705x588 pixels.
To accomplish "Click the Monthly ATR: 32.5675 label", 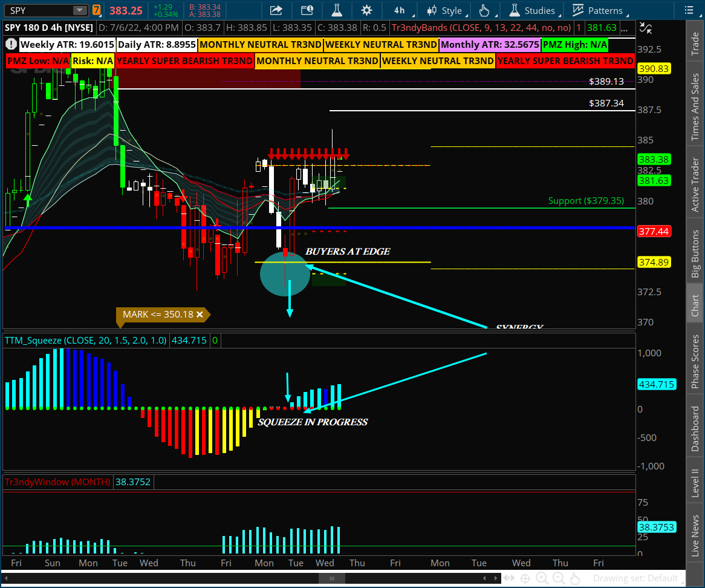I will (490, 45).
